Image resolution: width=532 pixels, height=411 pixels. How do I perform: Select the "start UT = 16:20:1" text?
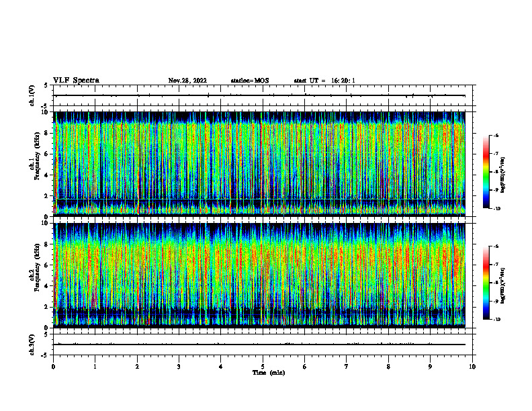coord(324,81)
